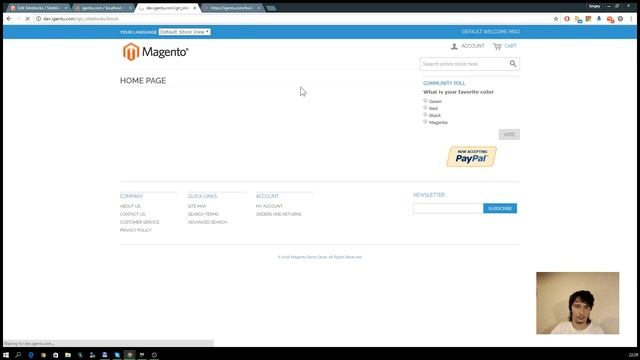Click the Subscribe button
Image resolution: width=640 pixels, height=360 pixels.
click(x=500, y=209)
